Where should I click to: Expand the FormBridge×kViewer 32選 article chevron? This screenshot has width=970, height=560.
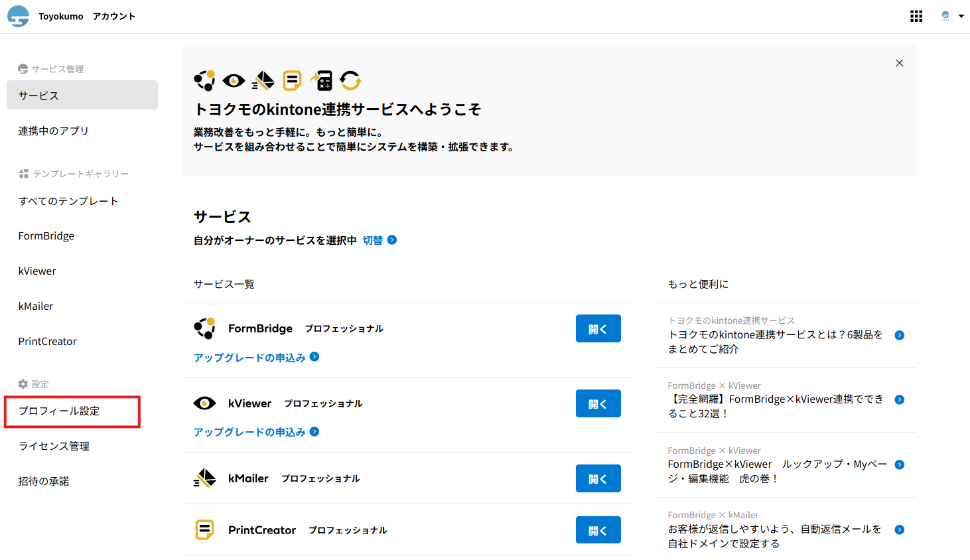click(x=899, y=399)
